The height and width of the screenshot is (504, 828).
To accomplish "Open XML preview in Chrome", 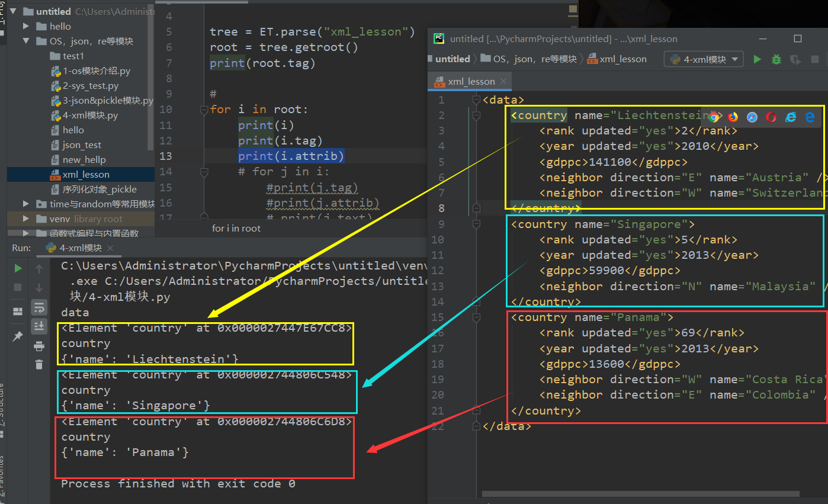I will click(x=714, y=117).
